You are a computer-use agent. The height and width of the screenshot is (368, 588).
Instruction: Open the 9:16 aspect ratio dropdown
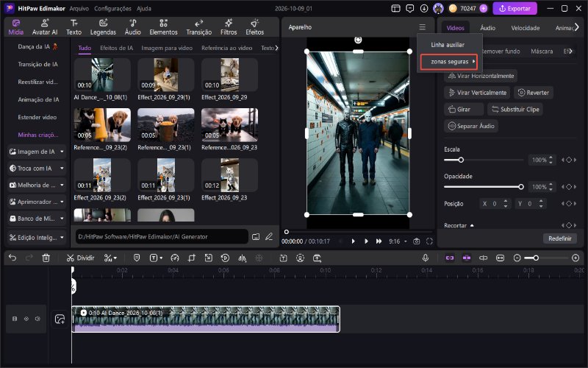click(x=398, y=241)
